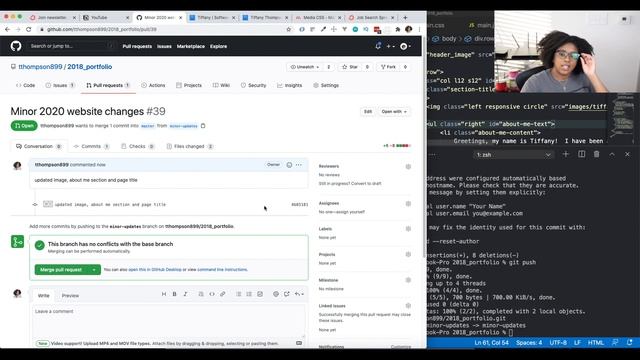This screenshot has height=360, width=640.
Task: Insert heading in comment editor toolbar
Action: (x=164, y=294)
